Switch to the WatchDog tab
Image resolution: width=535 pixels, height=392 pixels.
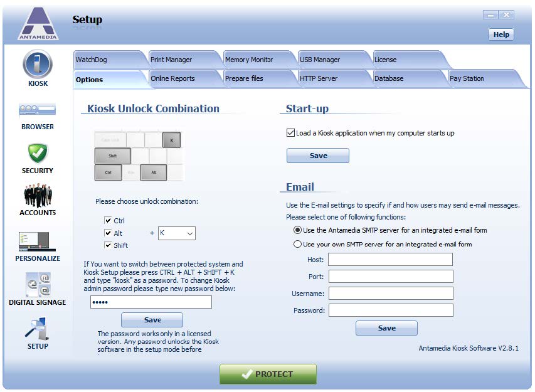(x=109, y=60)
